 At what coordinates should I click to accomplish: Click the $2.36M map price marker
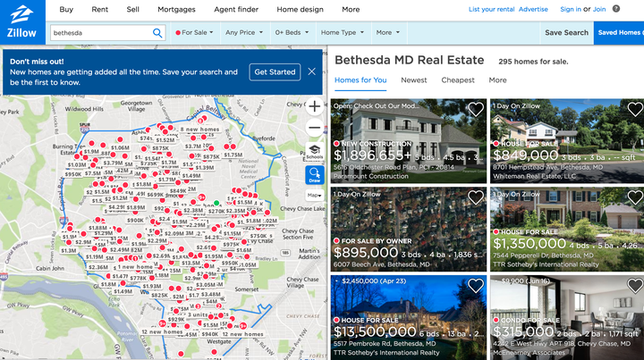[x=98, y=267]
